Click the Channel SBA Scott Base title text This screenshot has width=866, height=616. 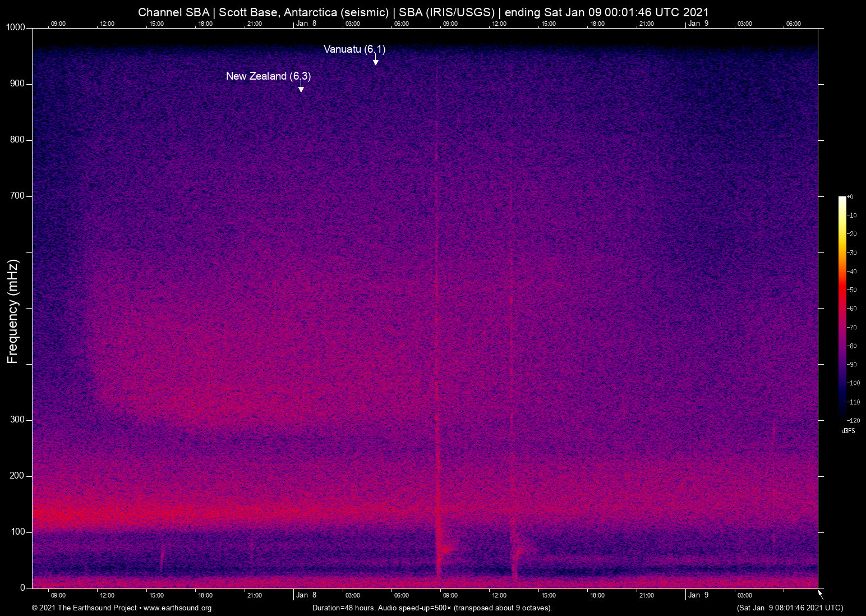tap(423, 12)
